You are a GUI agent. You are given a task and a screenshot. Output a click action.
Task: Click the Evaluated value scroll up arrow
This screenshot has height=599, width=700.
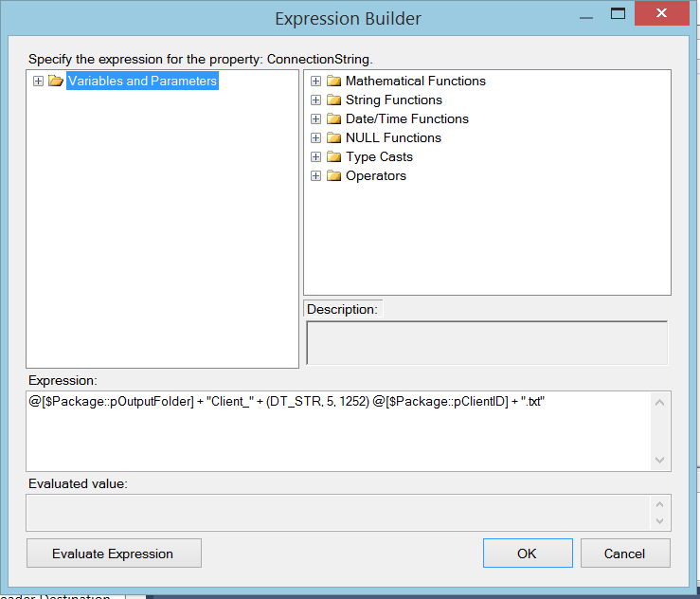(x=660, y=504)
